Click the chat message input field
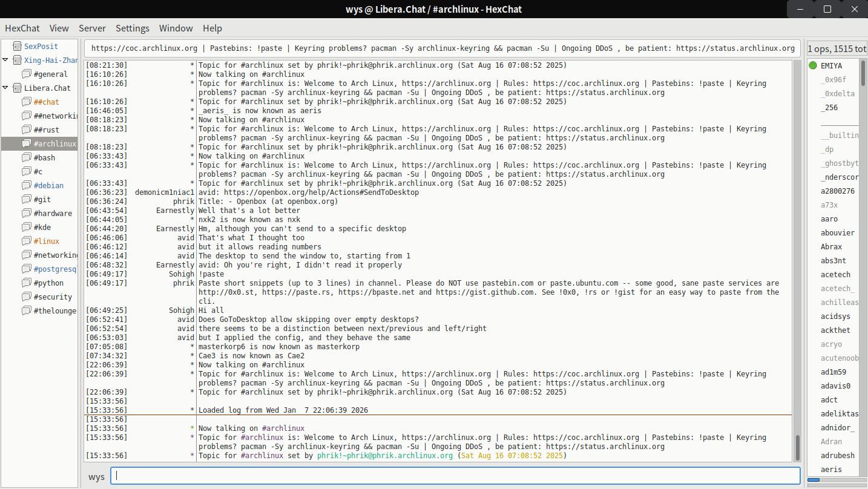Screen dimensions: 868x489 click(x=454, y=476)
